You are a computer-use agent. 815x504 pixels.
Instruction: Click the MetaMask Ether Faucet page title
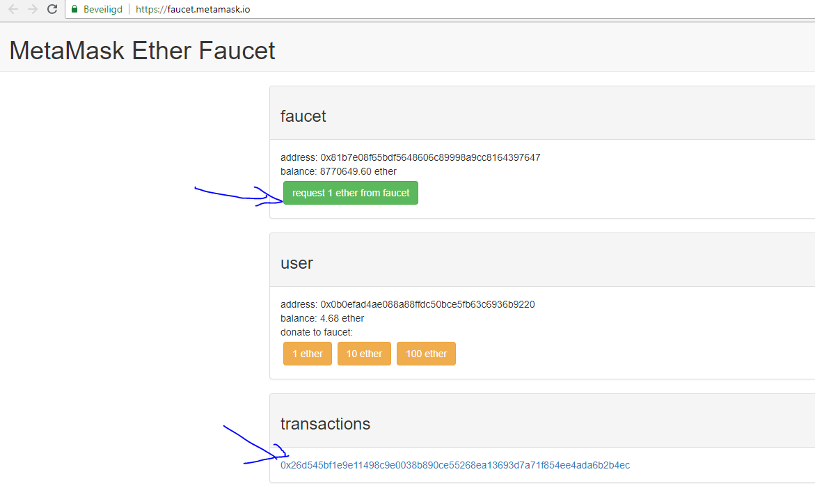142,50
